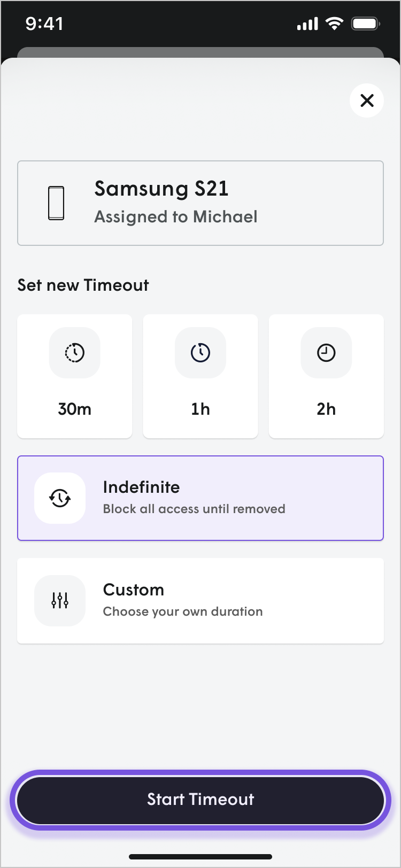
Task: Select the 30m timeout clock icon
Action: tap(74, 352)
